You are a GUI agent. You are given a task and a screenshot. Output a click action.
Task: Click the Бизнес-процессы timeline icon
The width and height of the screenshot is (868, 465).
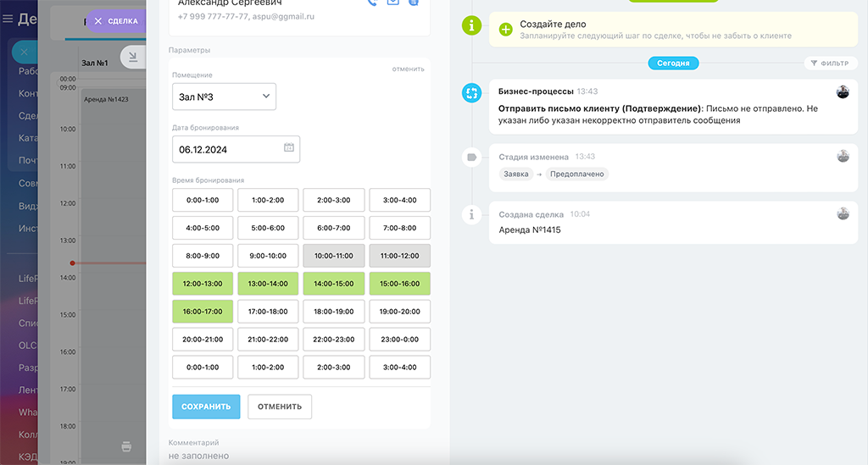(x=471, y=93)
